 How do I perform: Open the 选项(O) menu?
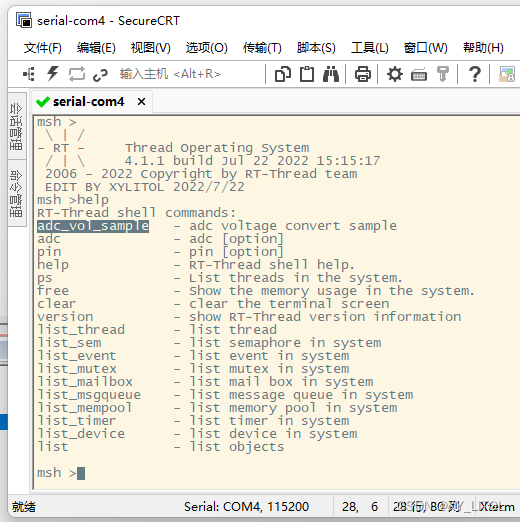[207, 48]
